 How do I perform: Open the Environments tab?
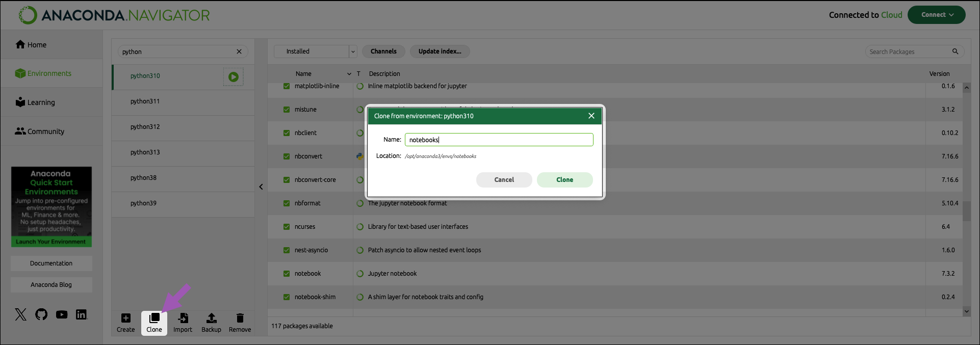click(x=51, y=73)
